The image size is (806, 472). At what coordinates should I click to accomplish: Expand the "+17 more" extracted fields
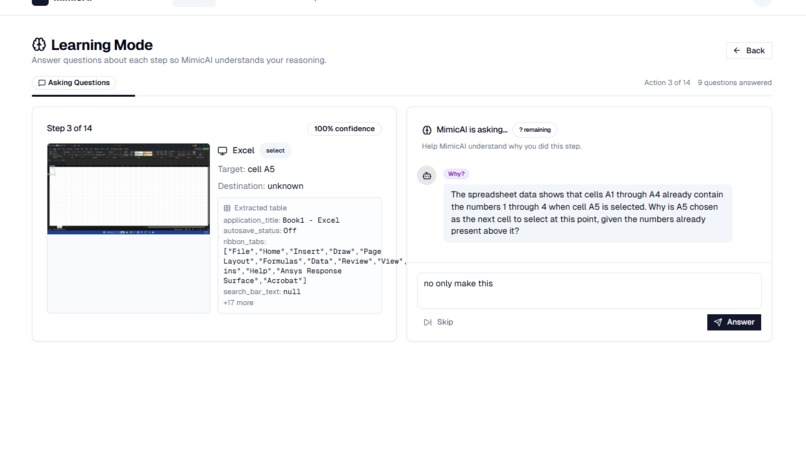pos(238,303)
